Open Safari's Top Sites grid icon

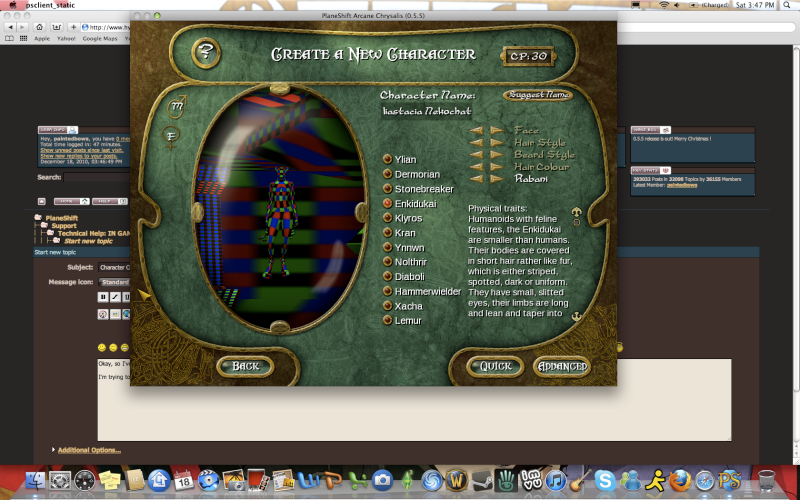coord(23,38)
